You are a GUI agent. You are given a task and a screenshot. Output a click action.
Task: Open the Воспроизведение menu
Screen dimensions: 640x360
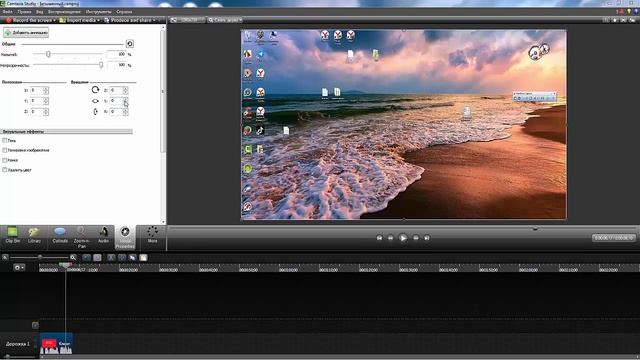click(x=64, y=12)
